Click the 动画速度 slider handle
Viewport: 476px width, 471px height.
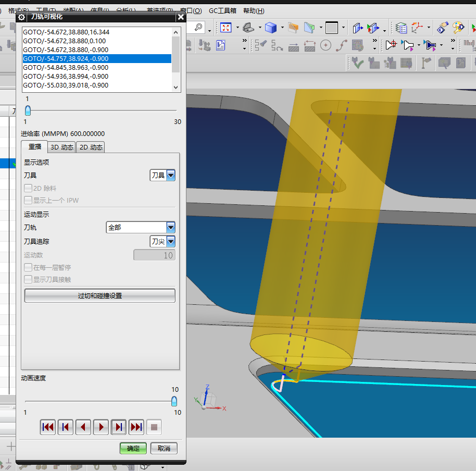point(174,401)
